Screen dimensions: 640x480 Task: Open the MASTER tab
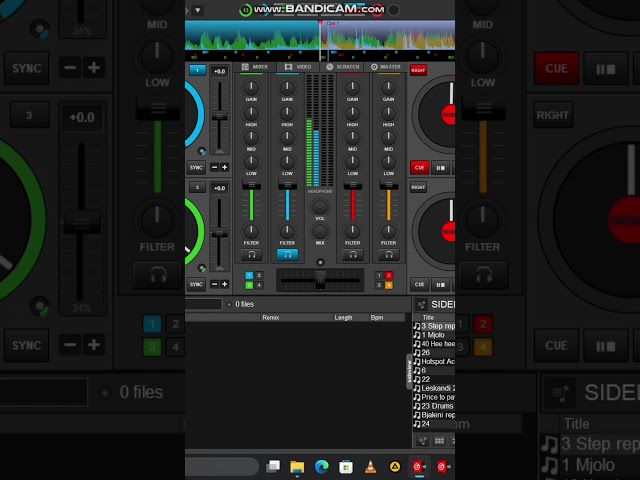pos(386,67)
